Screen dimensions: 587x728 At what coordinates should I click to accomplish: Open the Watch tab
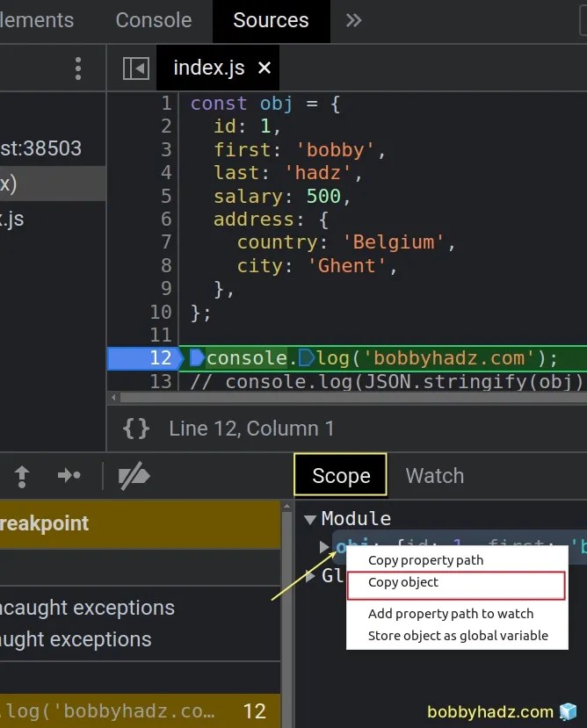[434, 475]
